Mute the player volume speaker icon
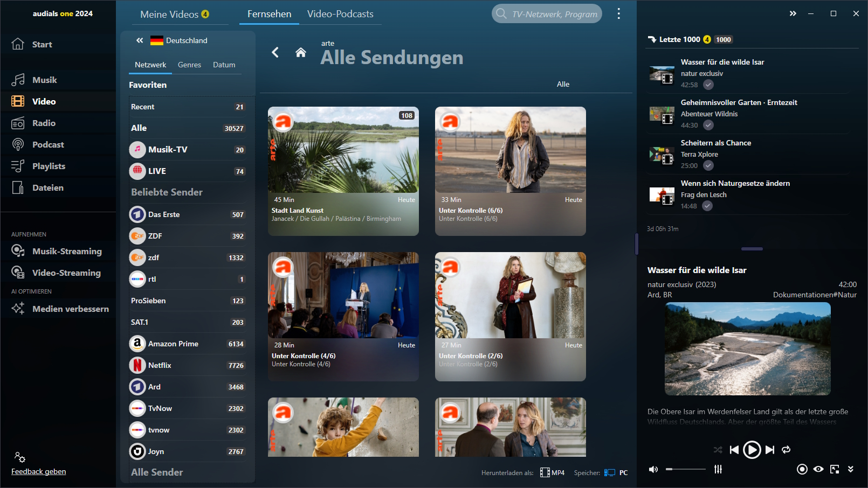Image resolution: width=868 pixels, height=488 pixels. tap(653, 469)
